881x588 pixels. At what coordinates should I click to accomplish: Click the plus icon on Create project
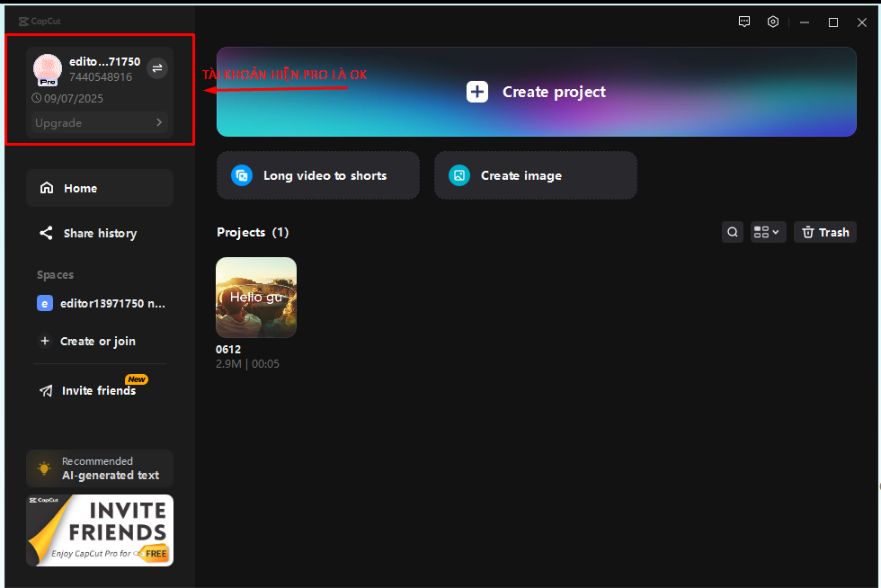[477, 92]
